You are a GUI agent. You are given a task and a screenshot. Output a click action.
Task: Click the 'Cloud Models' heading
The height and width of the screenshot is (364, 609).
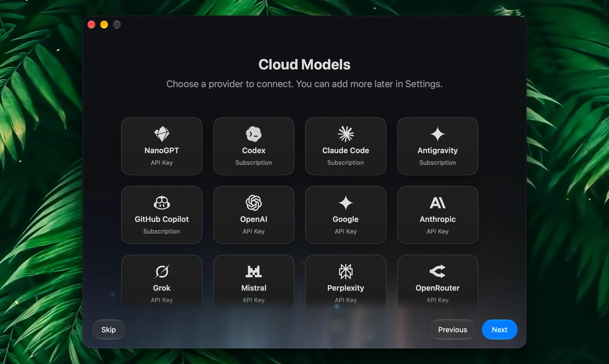304,65
